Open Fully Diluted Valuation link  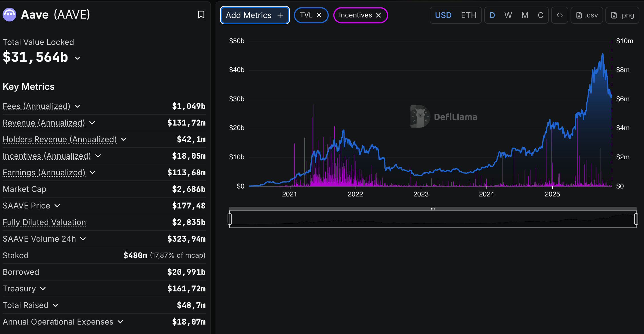pyautogui.click(x=44, y=222)
